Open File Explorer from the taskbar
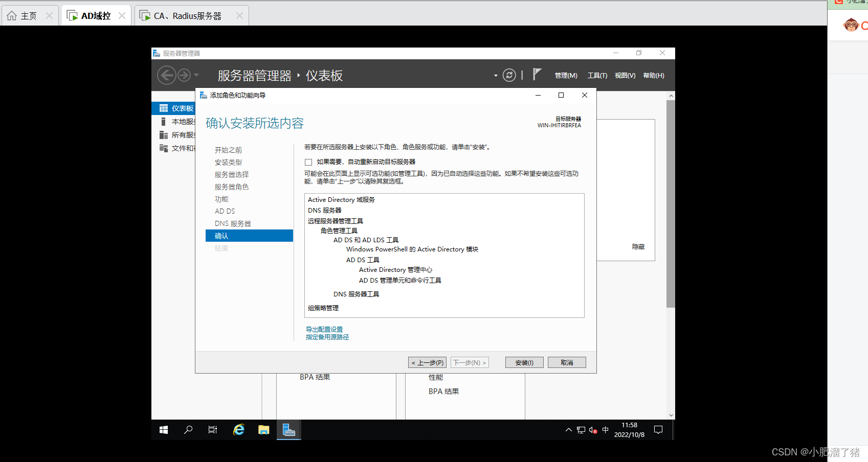Viewport: 868px width, 462px height. point(264,430)
